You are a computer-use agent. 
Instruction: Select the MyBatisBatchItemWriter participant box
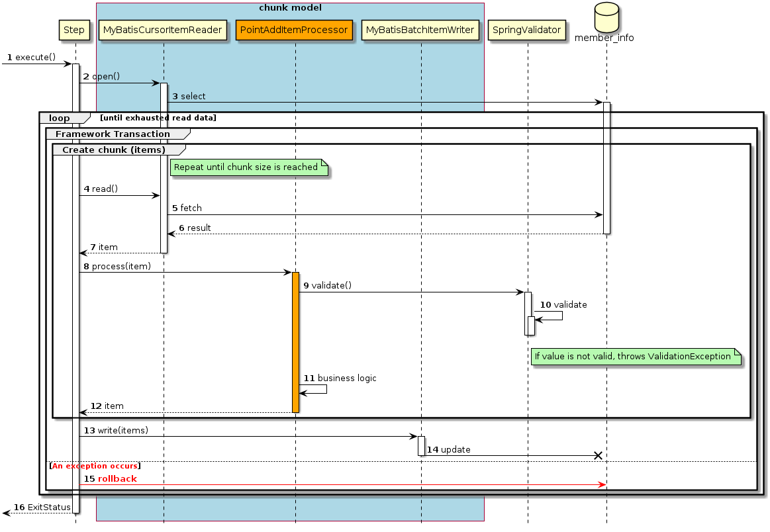(420, 30)
